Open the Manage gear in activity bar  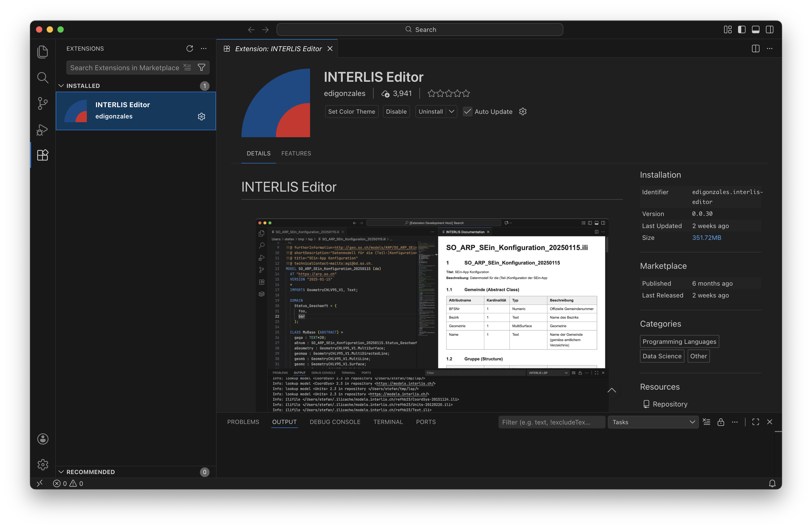tap(43, 464)
